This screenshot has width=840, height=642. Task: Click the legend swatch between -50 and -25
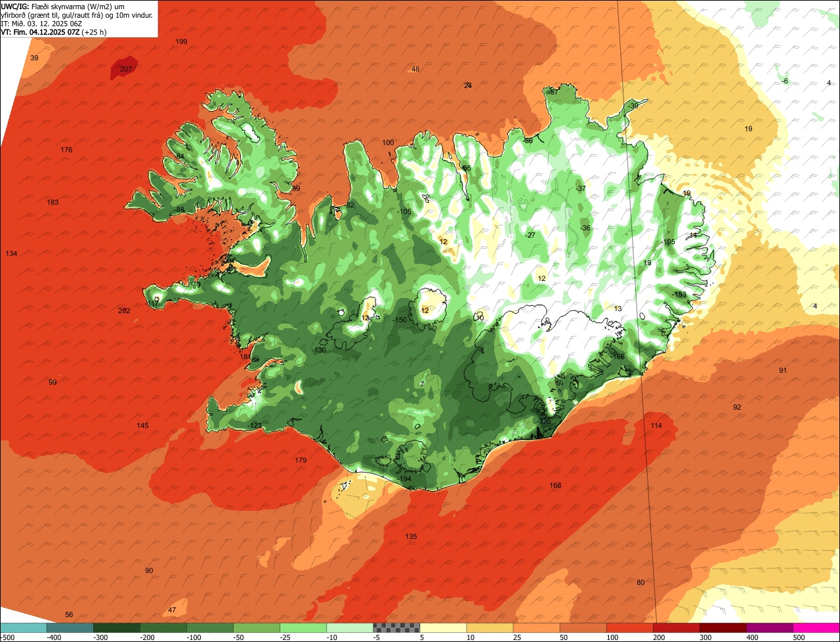pyautogui.click(x=257, y=628)
